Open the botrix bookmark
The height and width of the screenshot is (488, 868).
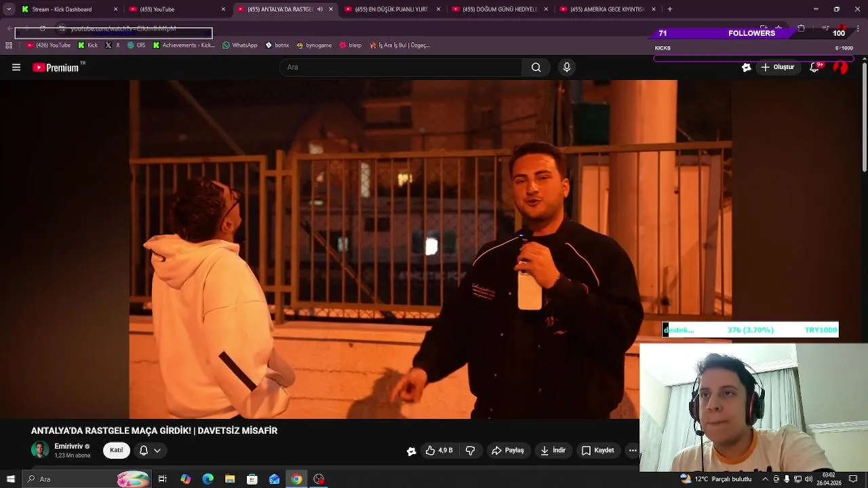[x=277, y=45]
